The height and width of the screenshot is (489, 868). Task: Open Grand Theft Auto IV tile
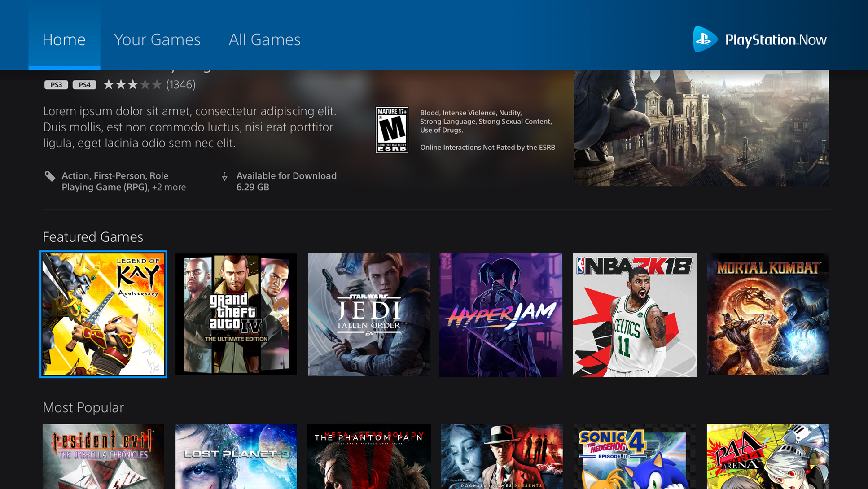pyautogui.click(x=236, y=314)
